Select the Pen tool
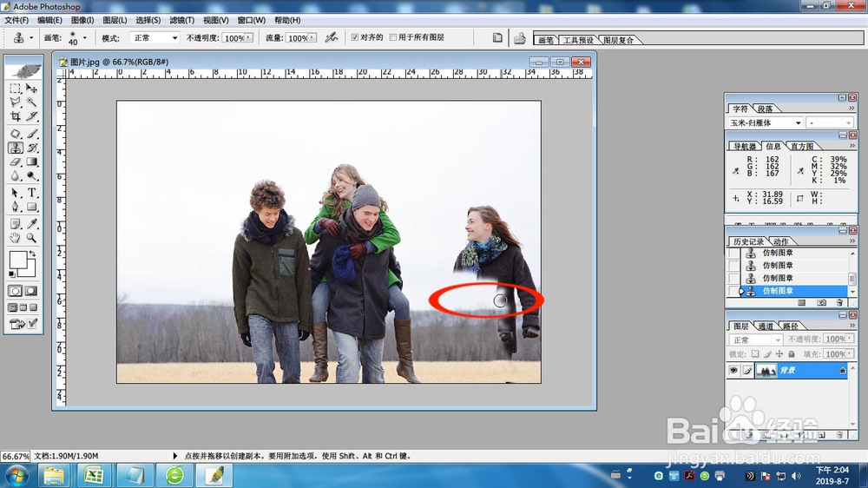Image resolution: width=868 pixels, height=488 pixels. pos(16,207)
